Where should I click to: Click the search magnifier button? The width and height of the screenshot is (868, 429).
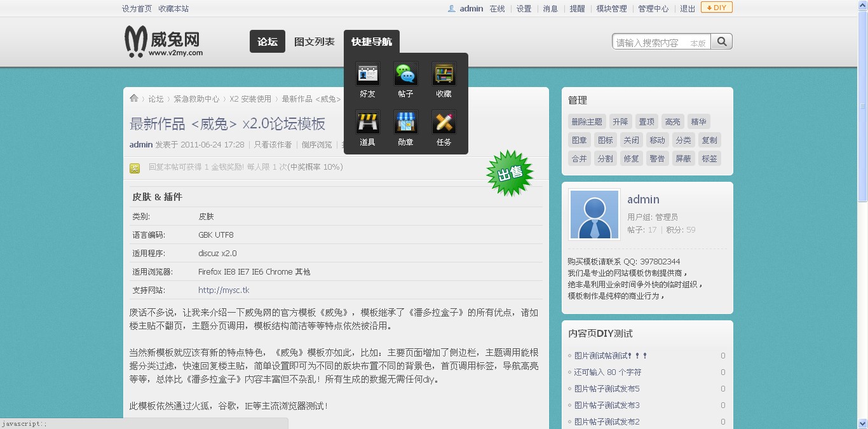point(721,42)
